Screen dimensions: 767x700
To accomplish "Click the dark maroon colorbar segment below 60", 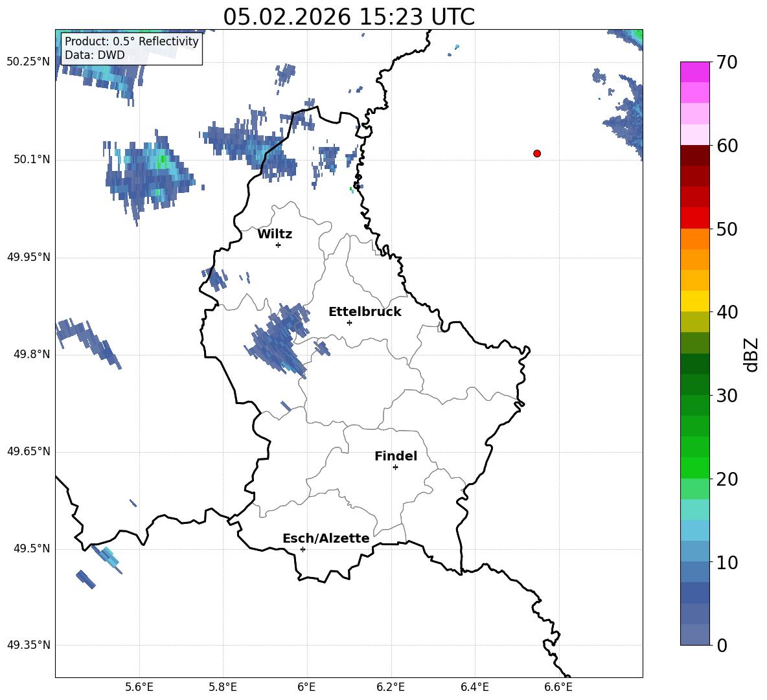I will 694,155.
